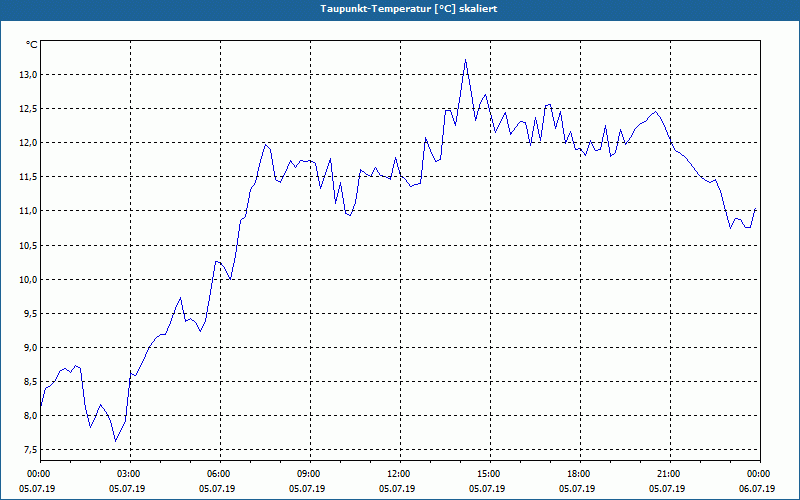The height and width of the screenshot is (500, 800).
Task: Click the 05.07.19 date under 12:00
Action: [397, 488]
